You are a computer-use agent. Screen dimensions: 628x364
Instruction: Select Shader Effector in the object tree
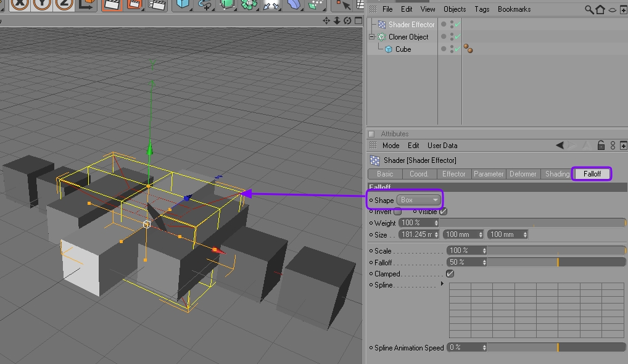(x=411, y=25)
